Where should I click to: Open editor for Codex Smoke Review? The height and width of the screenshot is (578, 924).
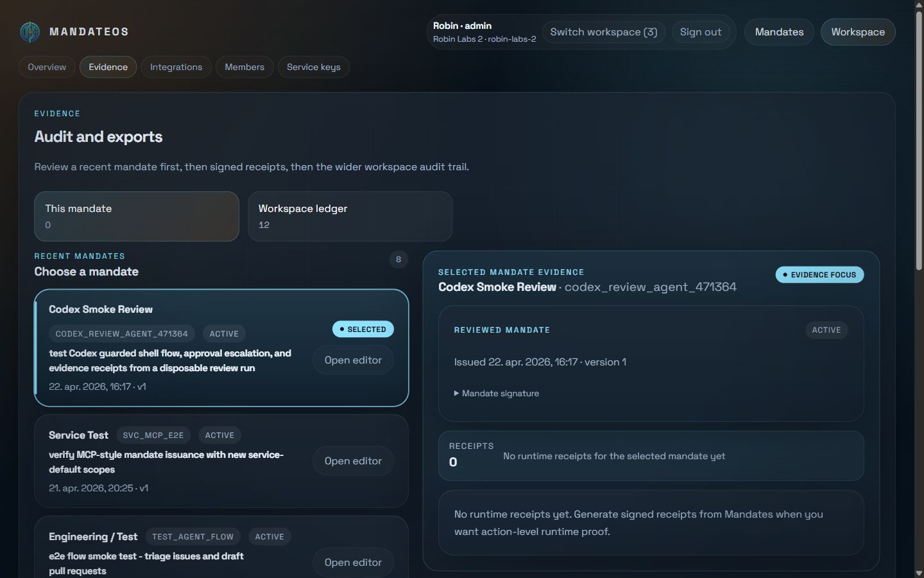tap(353, 360)
